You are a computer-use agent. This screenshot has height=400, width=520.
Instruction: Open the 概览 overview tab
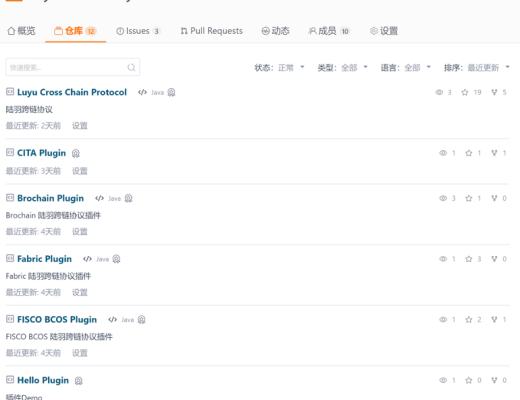point(21,31)
